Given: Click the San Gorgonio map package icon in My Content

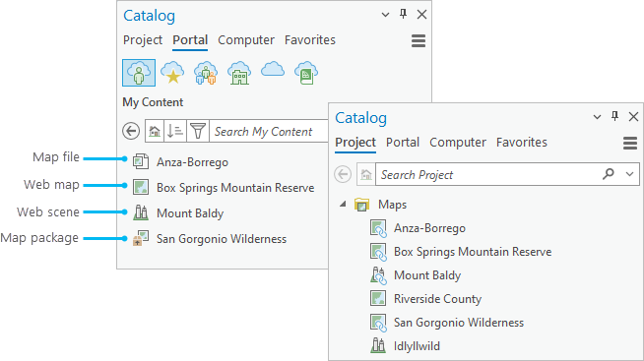Looking at the screenshot, I should pyautogui.click(x=141, y=238).
